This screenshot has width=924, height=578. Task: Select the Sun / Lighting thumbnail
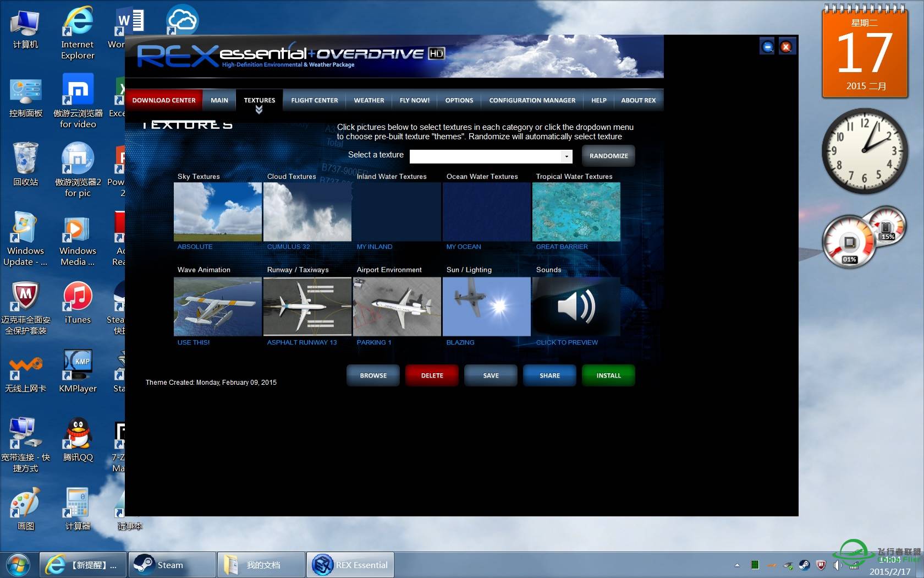point(487,307)
